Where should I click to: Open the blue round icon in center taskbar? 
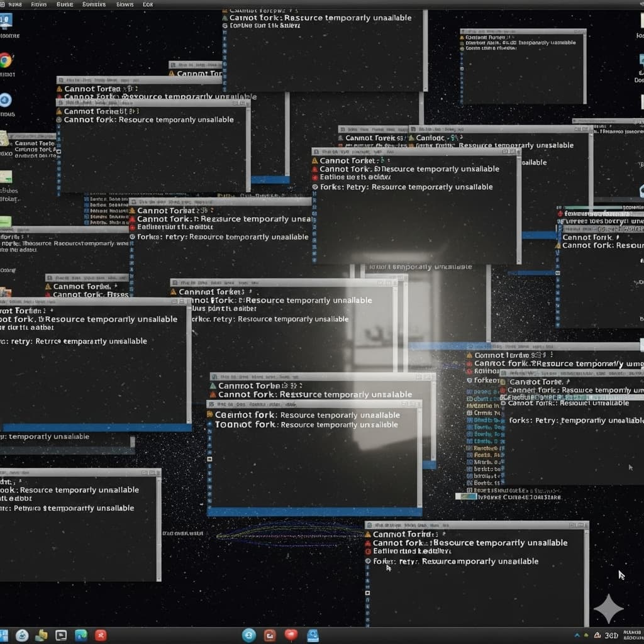(x=249, y=635)
